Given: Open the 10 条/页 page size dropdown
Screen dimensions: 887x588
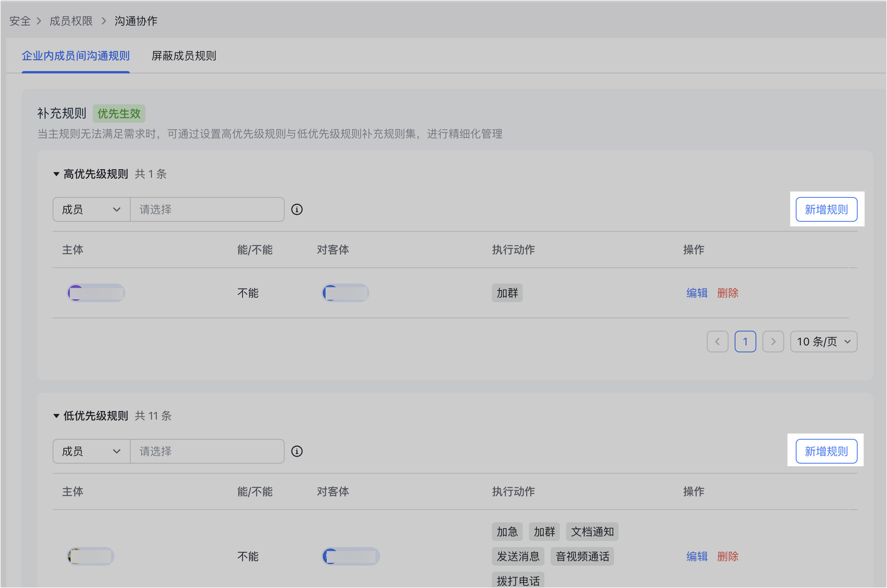Looking at the screenshot, I should coord(824,342).
